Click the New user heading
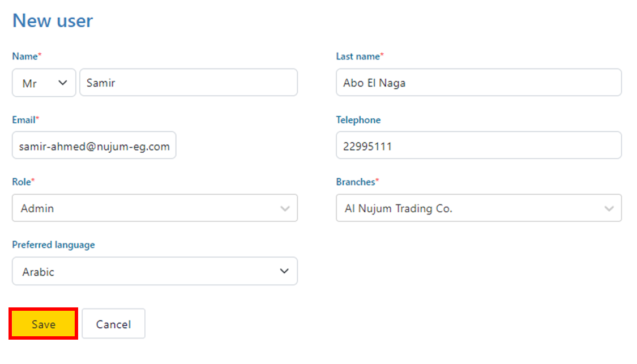The width and height of the screenshot is (637, 364). point(53,21)
